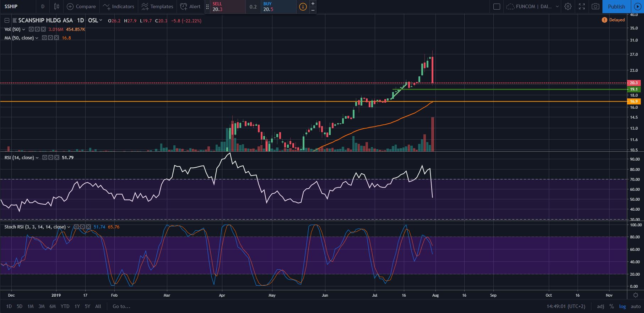Viewport: 644px width, 313px height.
Task: Open the timezone menu at 14:49:01 (UTC+2)
Action: 566,306
